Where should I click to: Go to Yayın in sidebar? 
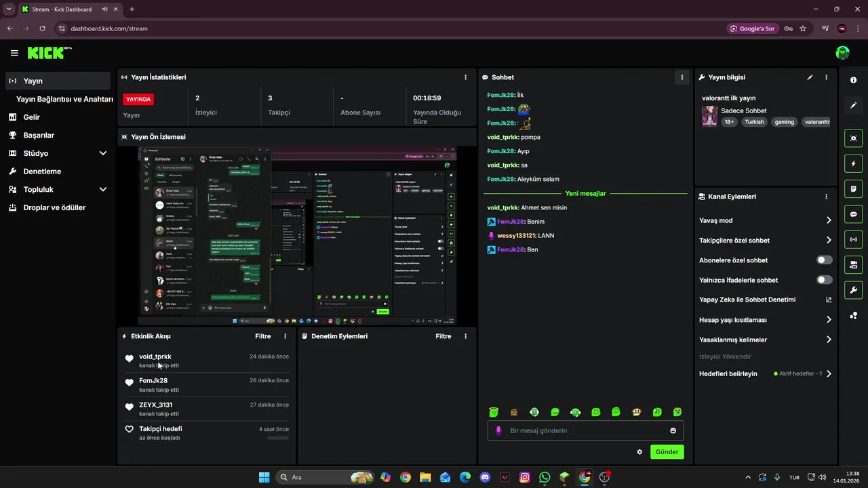click(x=58, y=81)
